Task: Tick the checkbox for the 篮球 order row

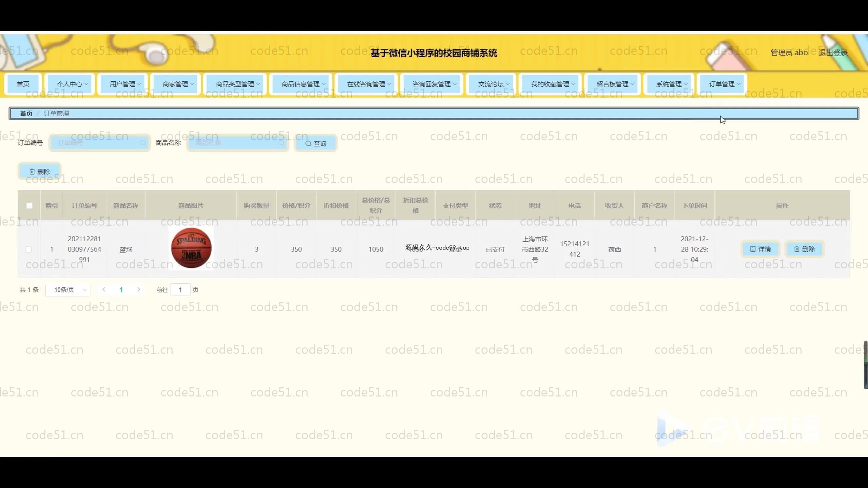Action: [x=28, y=249]
